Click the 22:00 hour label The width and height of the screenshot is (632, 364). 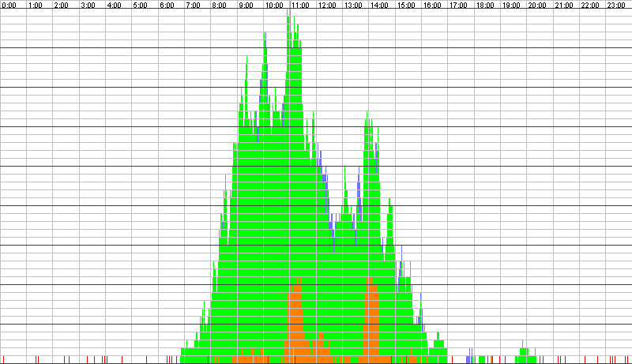(590, 6)
